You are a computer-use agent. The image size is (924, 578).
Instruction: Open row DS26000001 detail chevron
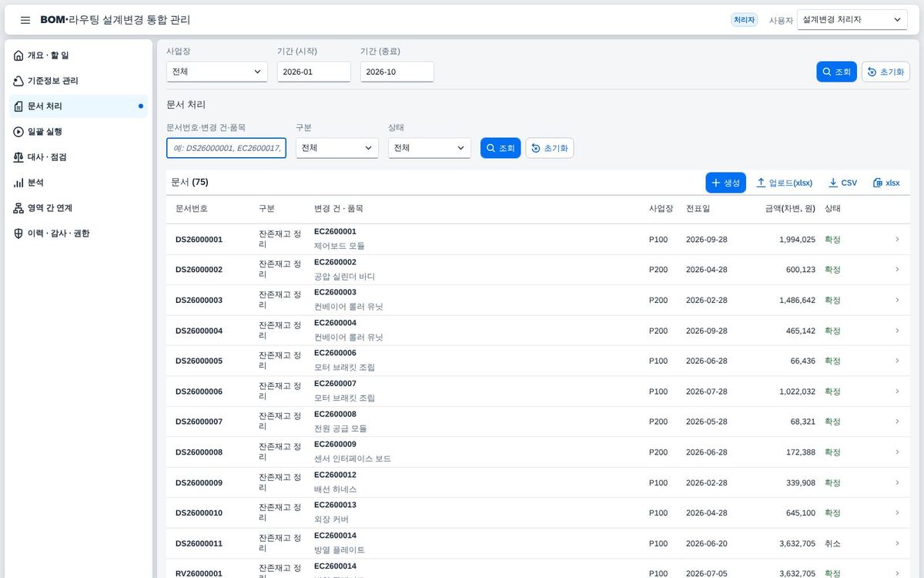coord(897,239)
